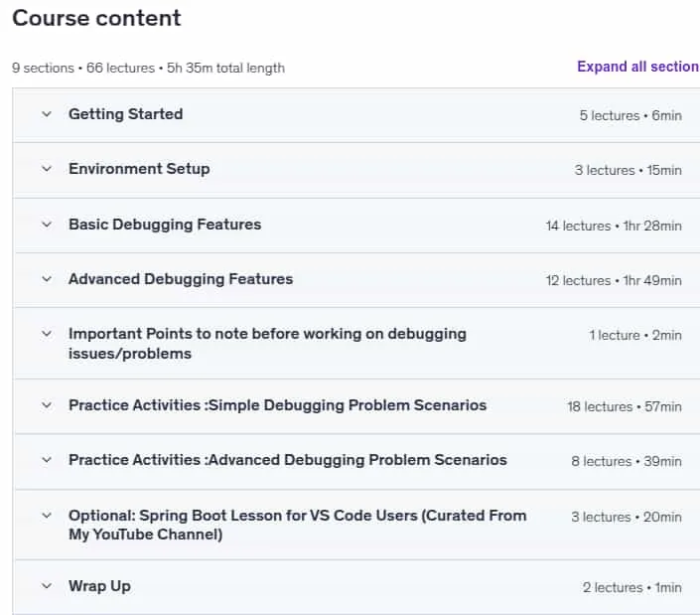This screenshot has height=615, width=700.
Task: Click Expand all sections link
Action: click(638, 67)
